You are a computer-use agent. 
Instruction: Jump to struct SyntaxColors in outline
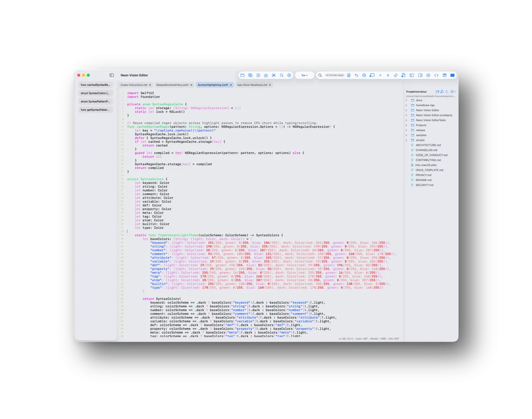click(96, 93)
